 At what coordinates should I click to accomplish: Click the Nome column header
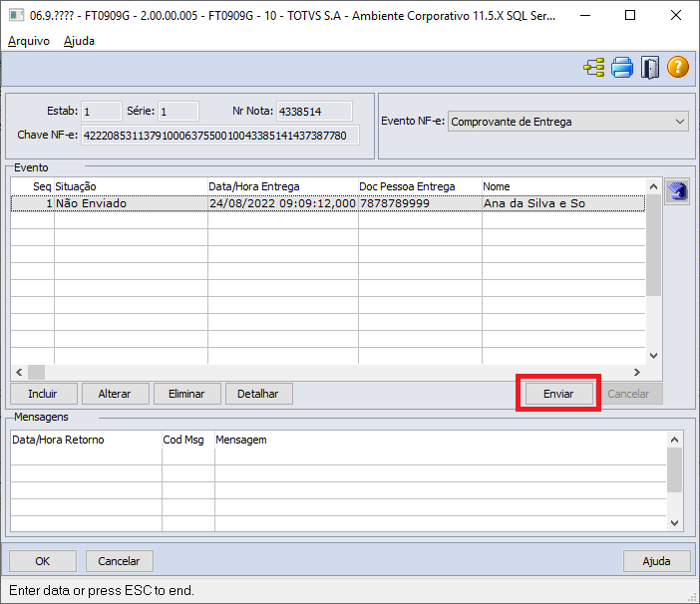[563, 186]
